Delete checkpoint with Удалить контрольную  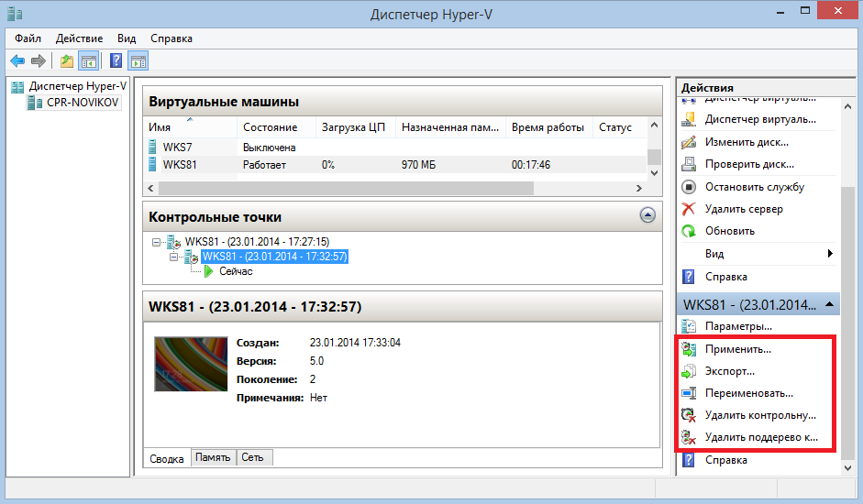(759, 415)
